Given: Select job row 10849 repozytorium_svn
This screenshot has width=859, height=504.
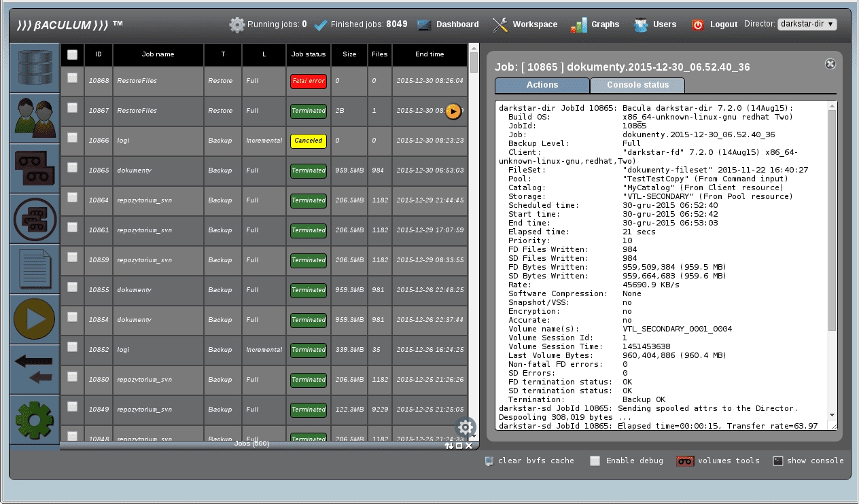Looking at the screenshot, I should [x=264, y=410].
